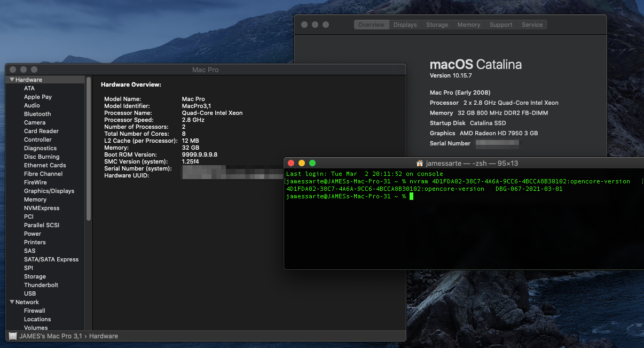The width and height of the screenshot is (644, 348).
Task: Select Thunderbolt in the sidebar list
Action: [x=41, y=285]
